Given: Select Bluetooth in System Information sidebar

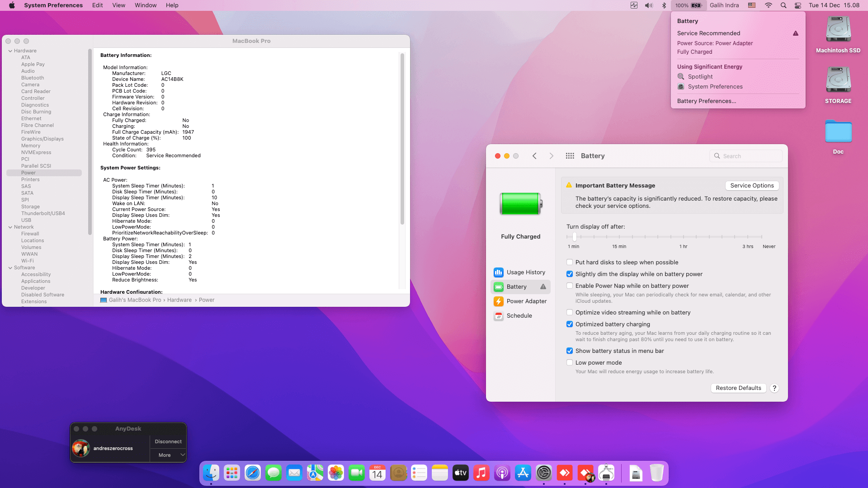Looking at the screenshot, I should point(33,78).
